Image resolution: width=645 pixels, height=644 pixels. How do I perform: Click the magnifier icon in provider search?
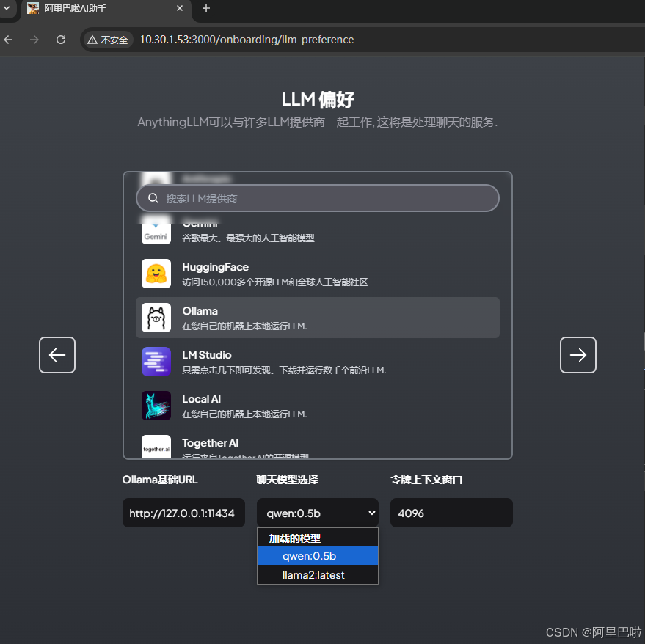(153, 198)
